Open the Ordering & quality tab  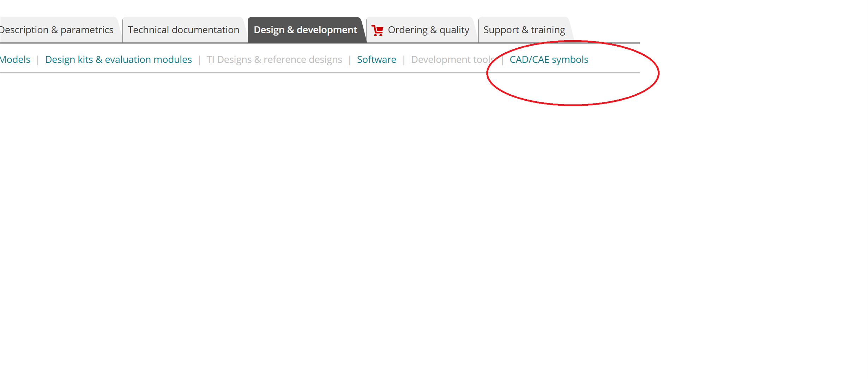pos(421,30)
